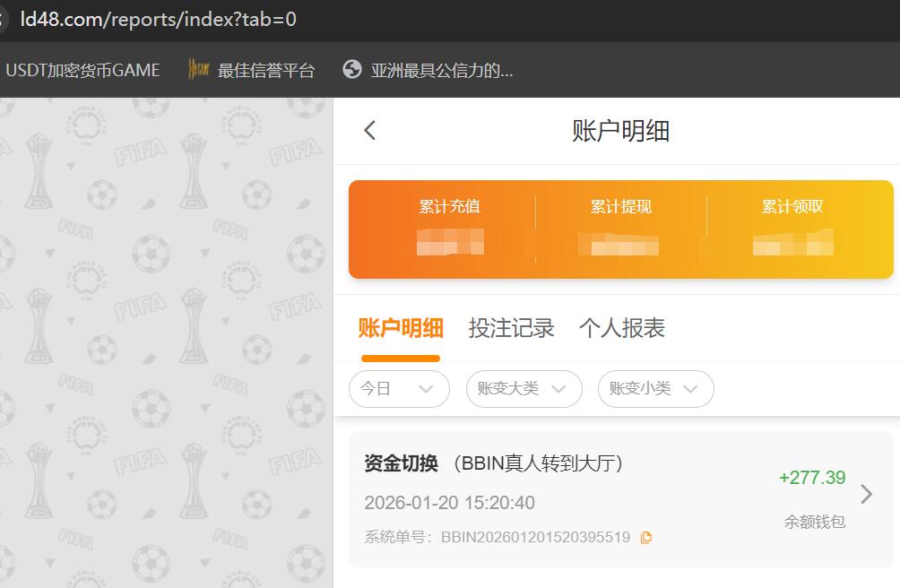Click the back arrow above 账户明细

(x=368, y=130)
